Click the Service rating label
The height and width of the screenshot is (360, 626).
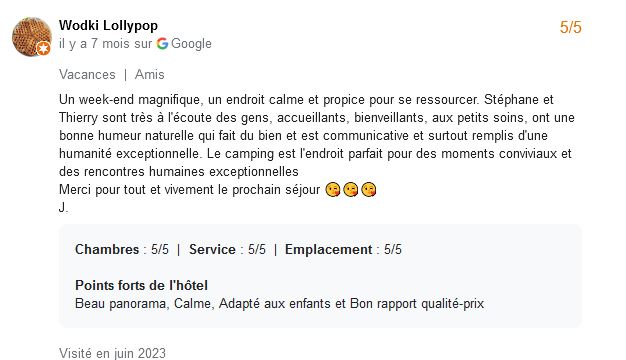pyautogui.click(x=212, y=249)
